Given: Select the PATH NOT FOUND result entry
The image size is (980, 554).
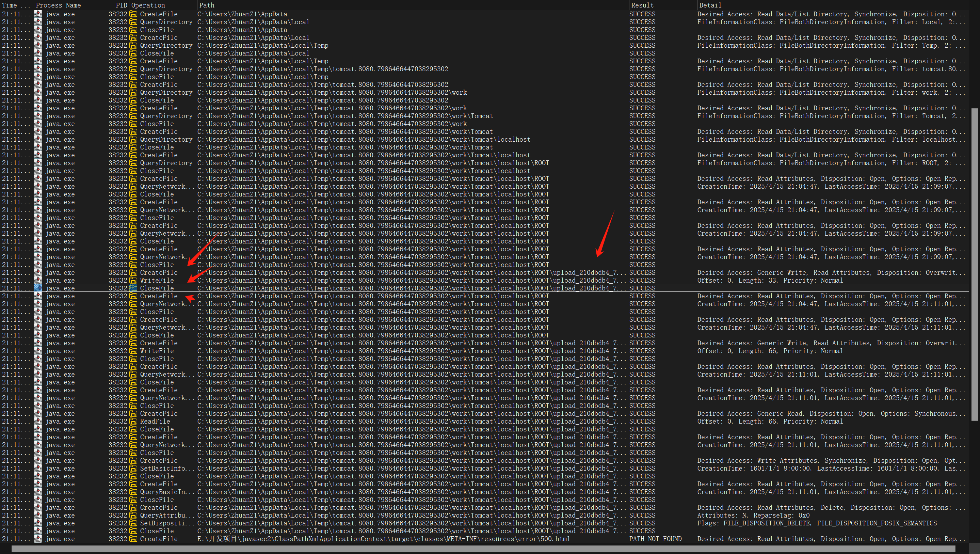Looking at the screenshot, I should [655, 539].
